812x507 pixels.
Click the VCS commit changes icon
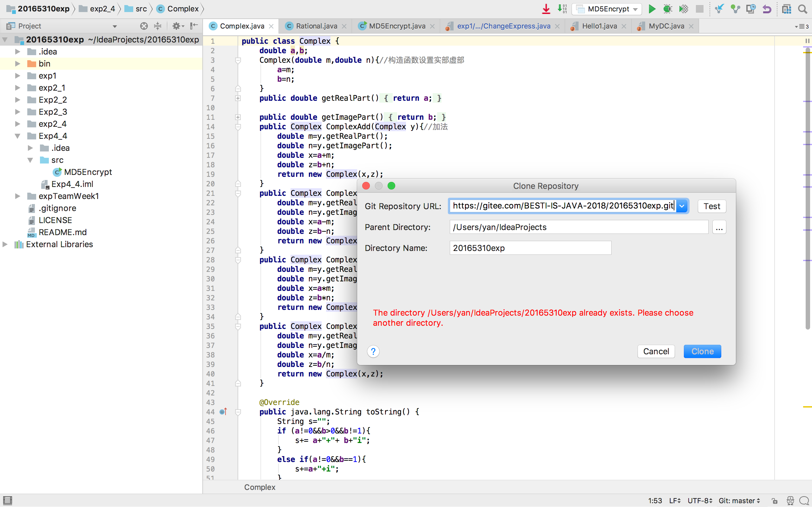[x=735, y=9]
